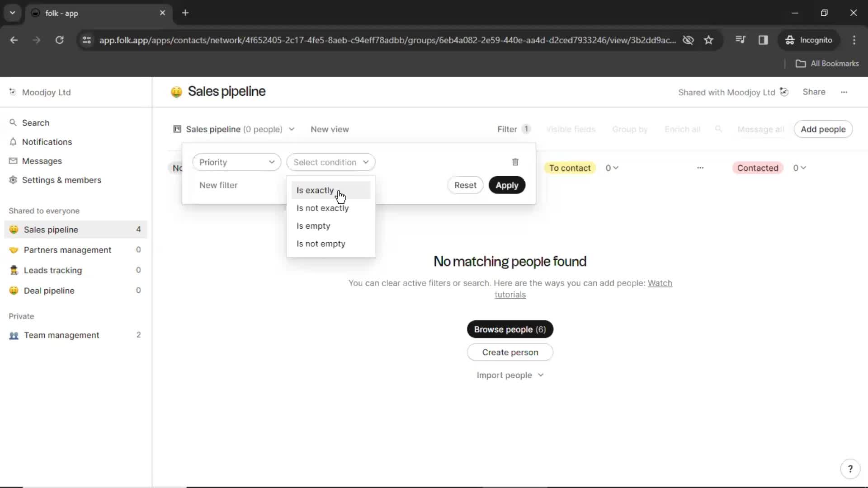The height and width of the screenshot is (488, 868).
Task: Choose the Is not empty condition
Action: click(x=330, y=244)
